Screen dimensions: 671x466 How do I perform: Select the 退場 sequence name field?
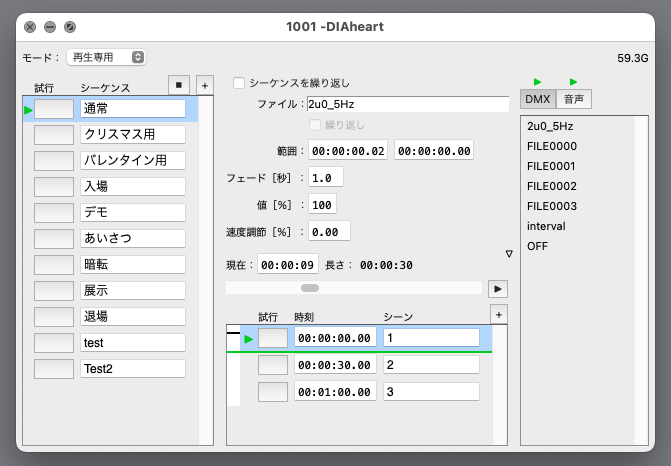[133, 317]
